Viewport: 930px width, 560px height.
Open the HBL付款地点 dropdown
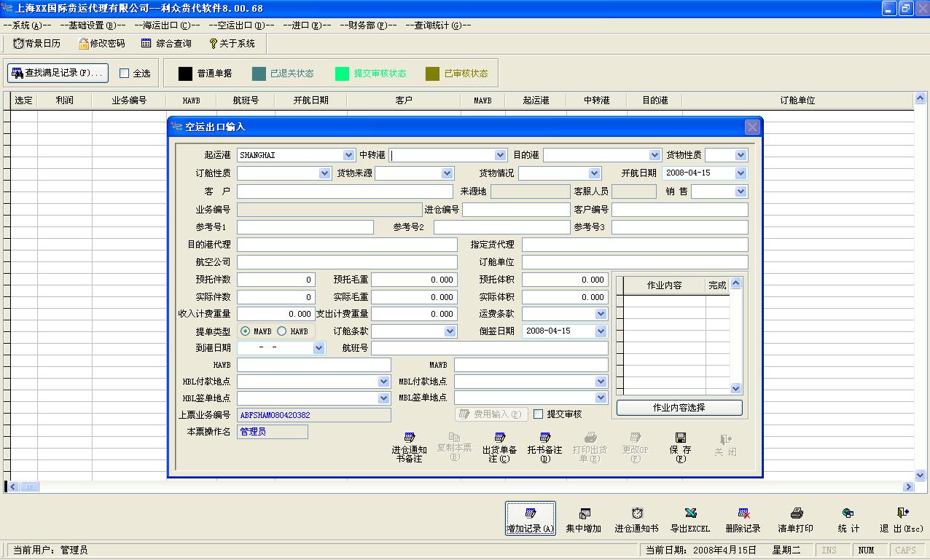[384, 382]
